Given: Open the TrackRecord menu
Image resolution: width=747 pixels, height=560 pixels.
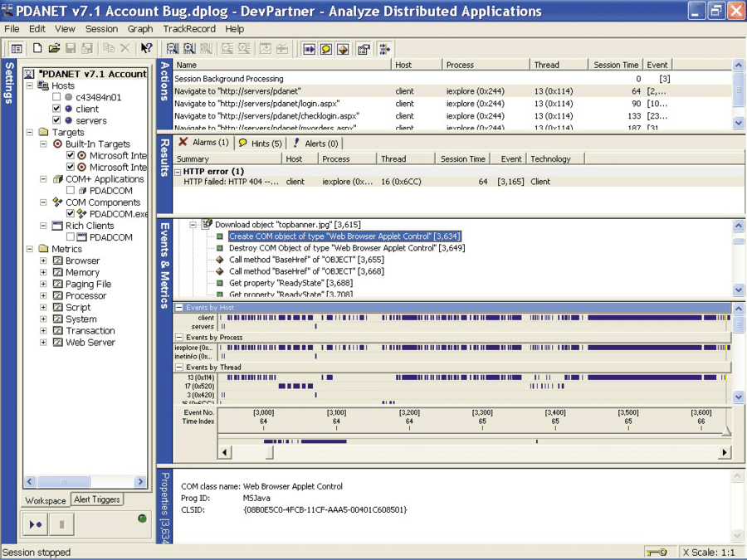Looking at the screenshot, I should click(x=189, y=29).
